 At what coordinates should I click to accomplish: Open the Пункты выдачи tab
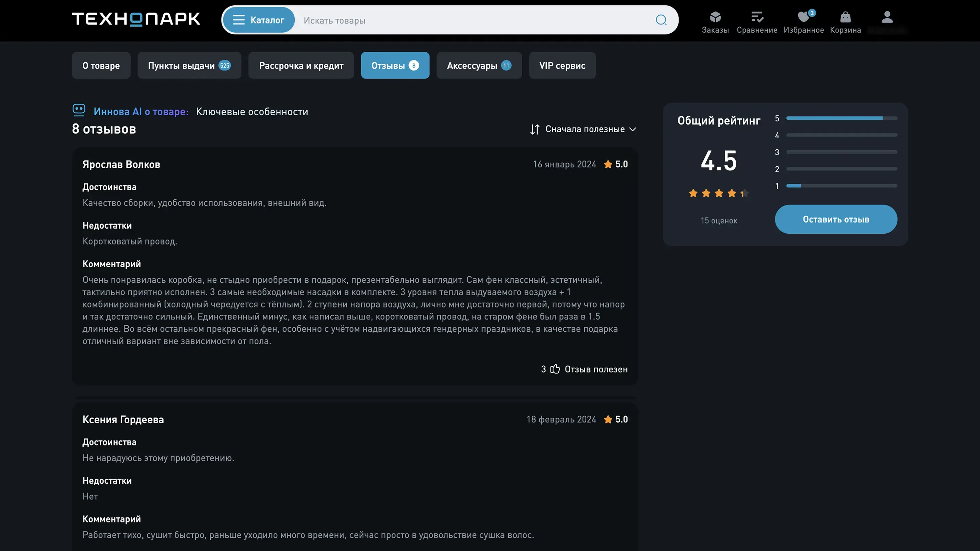189,65
